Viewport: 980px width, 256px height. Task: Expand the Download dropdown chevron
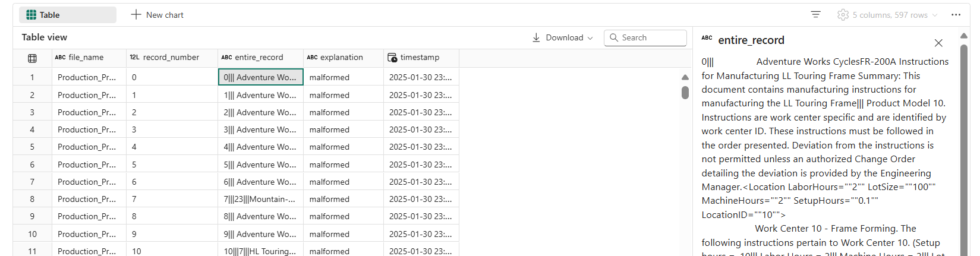coord(590,38)
